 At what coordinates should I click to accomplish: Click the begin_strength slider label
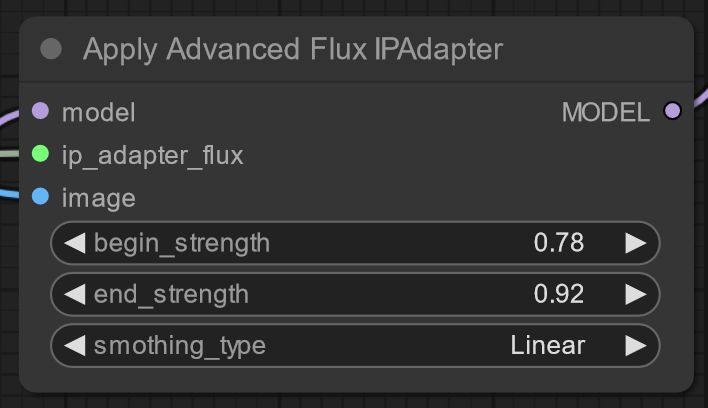pyautogui.click(x=182, y=243)
